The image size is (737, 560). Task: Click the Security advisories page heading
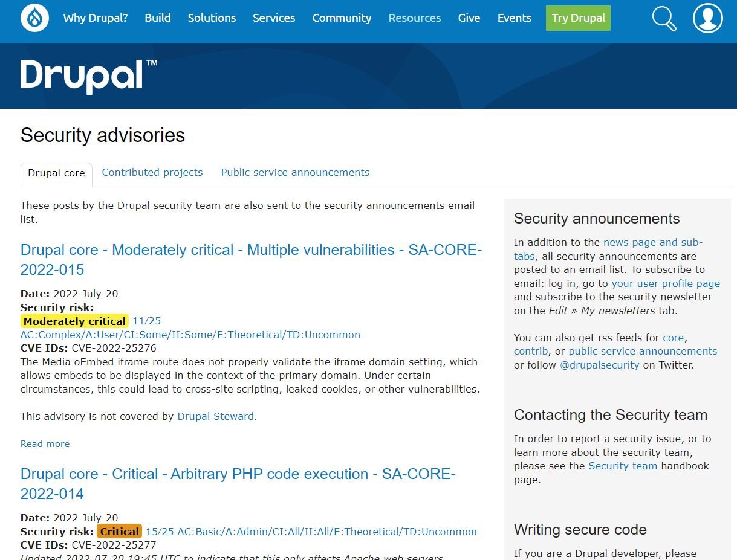[x=103, y=135]
